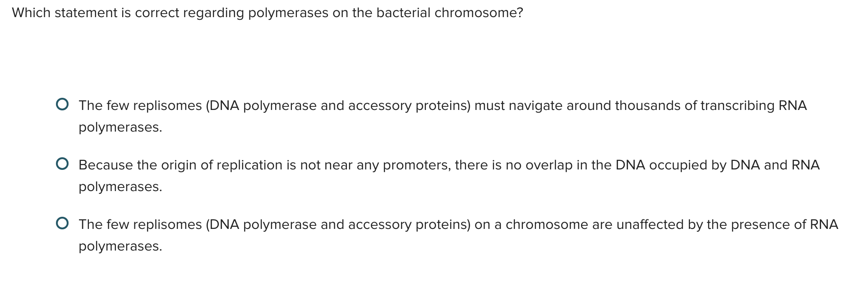
Task: Select the radio button about unaffected replisomes
Action: [x=62, y=223]
